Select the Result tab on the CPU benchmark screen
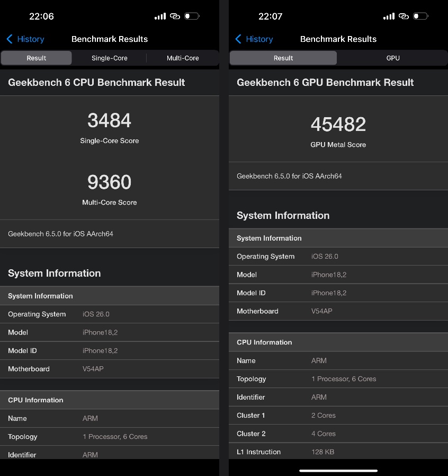 37,58
